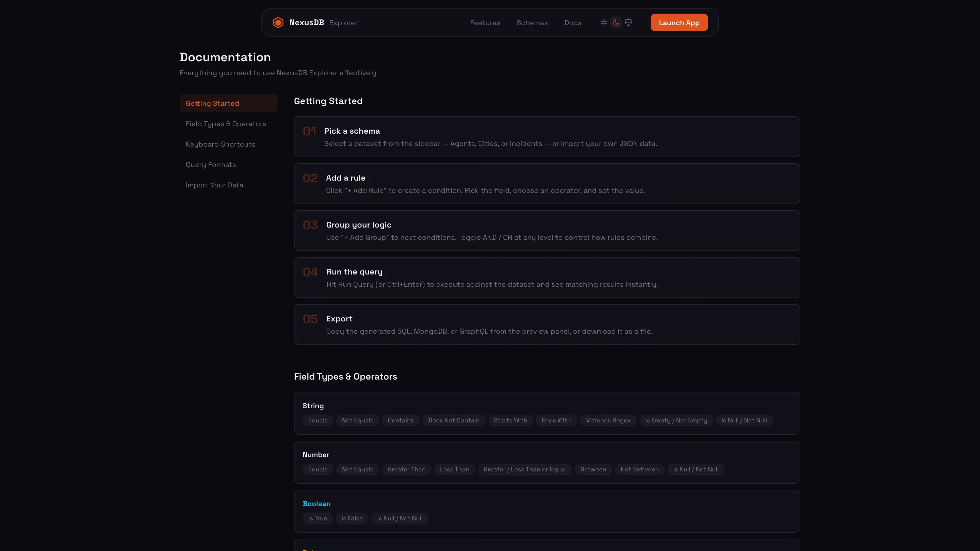980x551 pixels.
Task: Click 'Greater Than' chip under Number
Action: click(407, 469)
